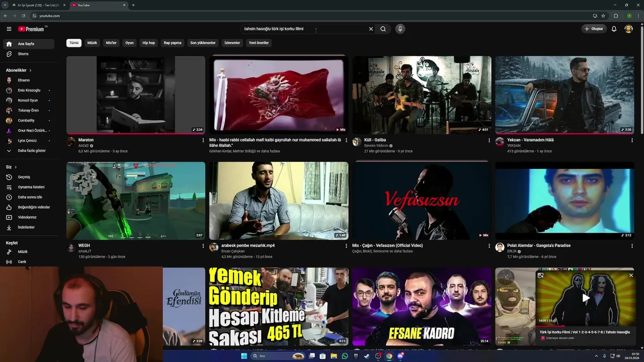Image resolution: width=644 pixels, height=362 pixels.
Task: Open Müzik under Keşfet
Action: click(28, 251)
